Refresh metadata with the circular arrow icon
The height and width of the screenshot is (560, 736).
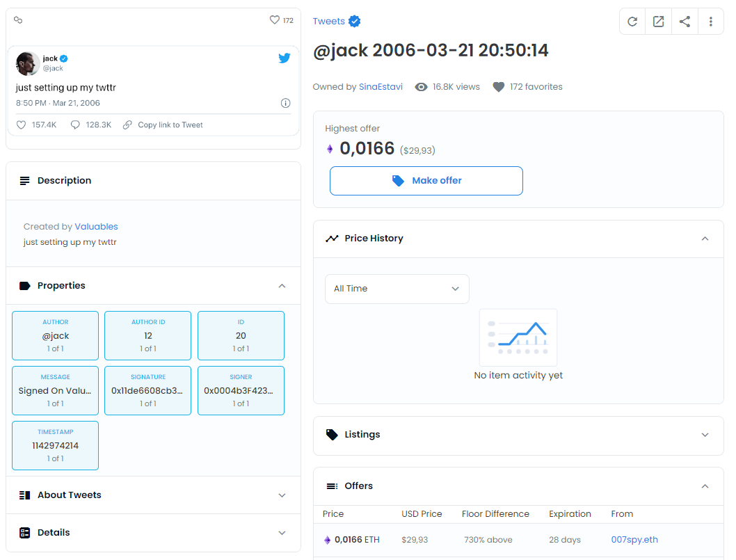[x=632, y=21]
